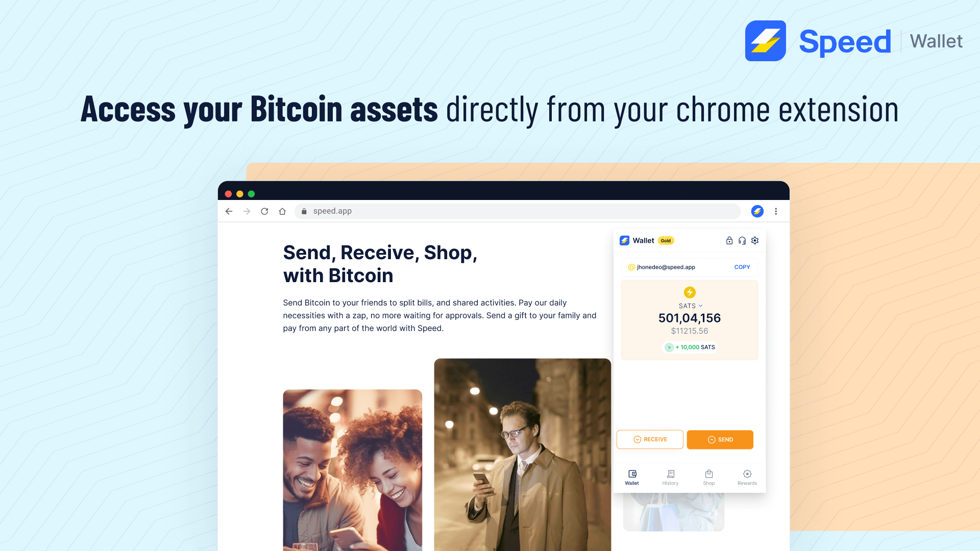Toggle the +10,000 SATS reward indicator
The width and height of the screenshot is (980, 551).
pyautogui.click(x=690, y=347)
